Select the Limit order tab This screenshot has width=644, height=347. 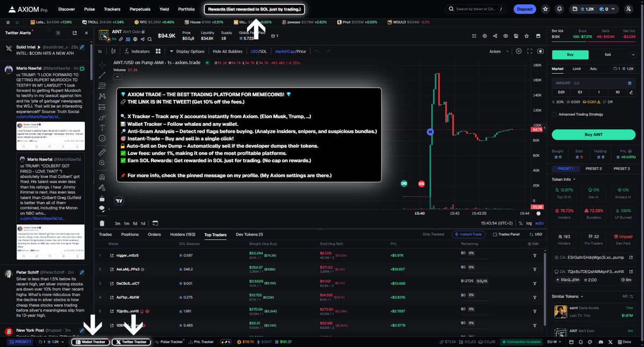click(576, 69)
